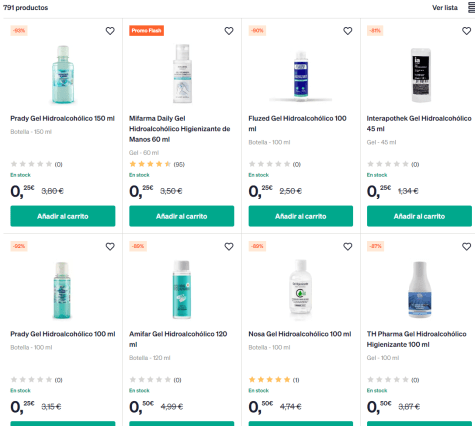The image size is (475, 426).
Task: Open Mifarma Daily Gel star reviews
Action: coord(157,164)
